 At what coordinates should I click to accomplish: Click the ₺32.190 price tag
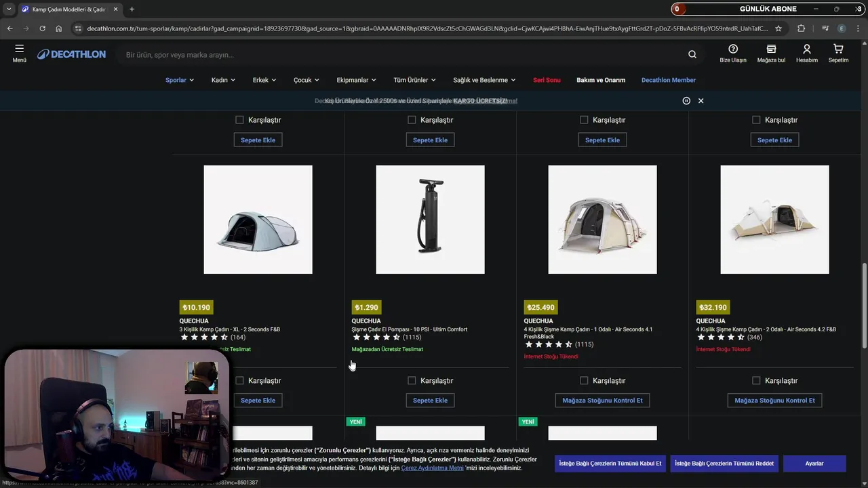pos(713,307)
